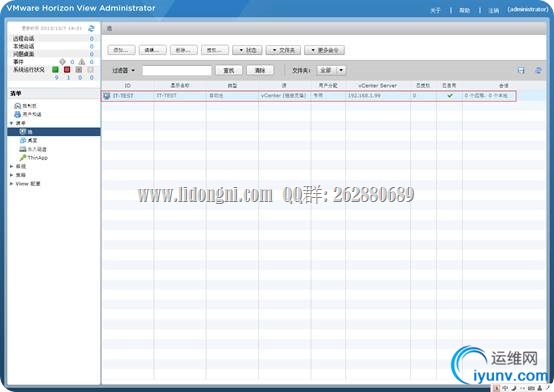Click the 编辑... edit button

pyautogui.click(x=153, y=50)
